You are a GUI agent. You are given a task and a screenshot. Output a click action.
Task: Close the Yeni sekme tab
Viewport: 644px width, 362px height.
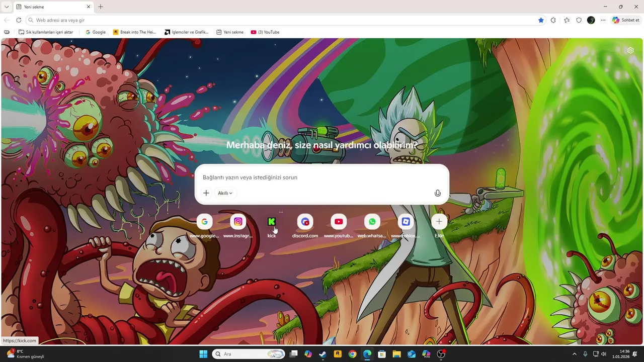point(89,7)
